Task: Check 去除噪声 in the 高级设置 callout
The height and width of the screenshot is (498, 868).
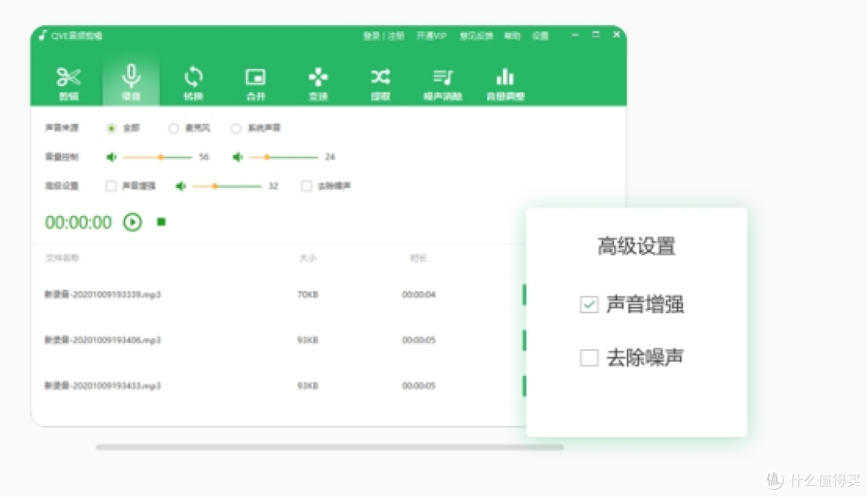Action: pos(589,357)
